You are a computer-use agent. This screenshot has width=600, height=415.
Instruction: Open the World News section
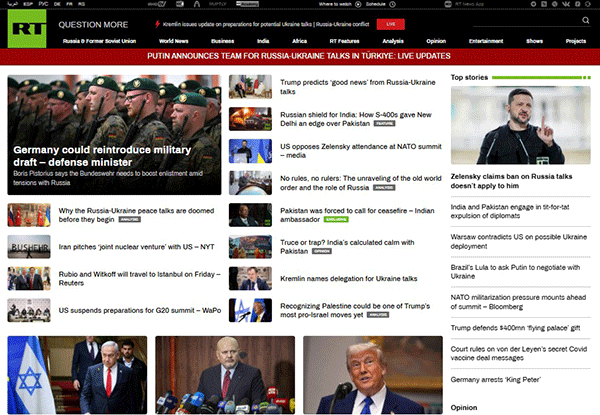(174, 41)
